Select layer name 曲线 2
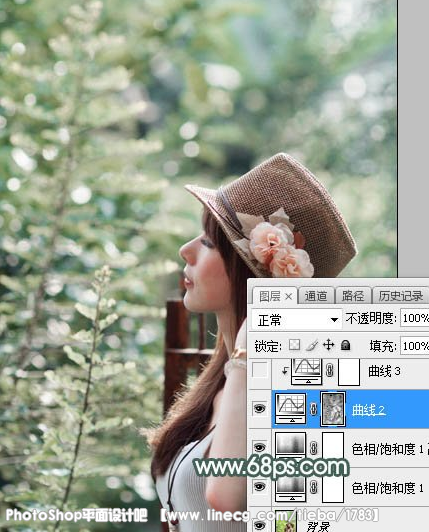Image resolution: width=429 pixels, height=532 pixels. pos(368,410)
